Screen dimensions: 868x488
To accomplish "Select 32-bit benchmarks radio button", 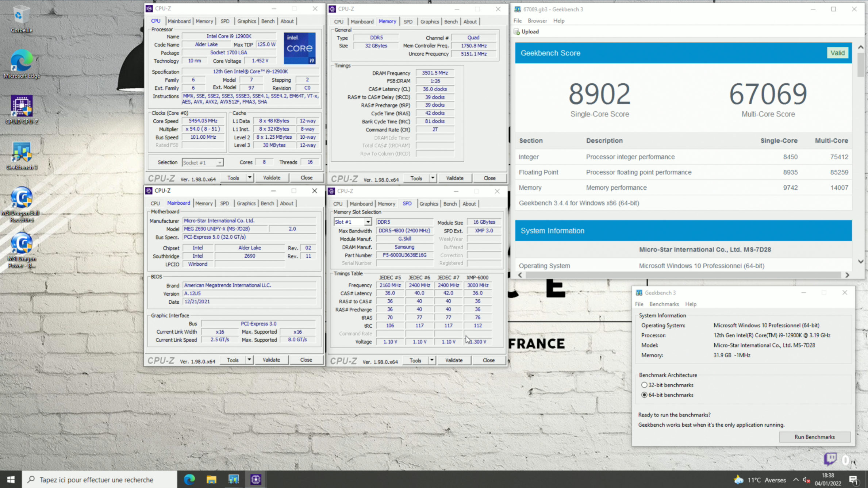I will (x=644, y=385).
